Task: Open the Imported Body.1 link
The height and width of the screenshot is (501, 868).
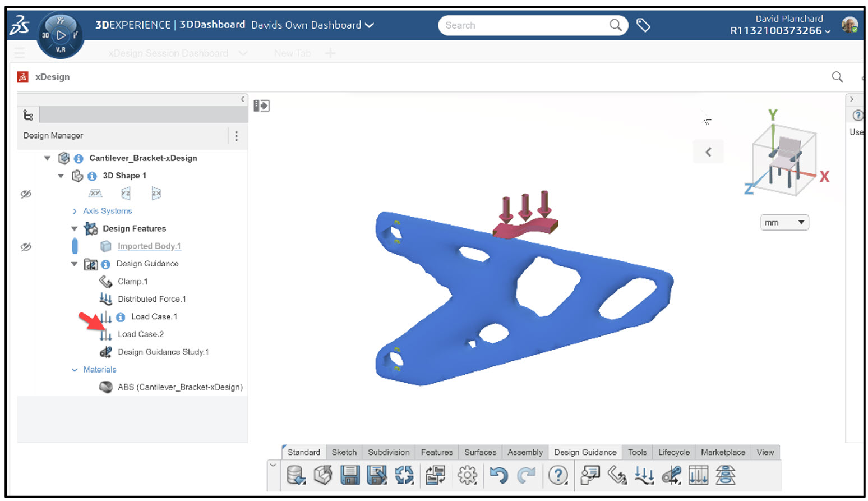Action: pyautogui.click(x=149, y=246)
